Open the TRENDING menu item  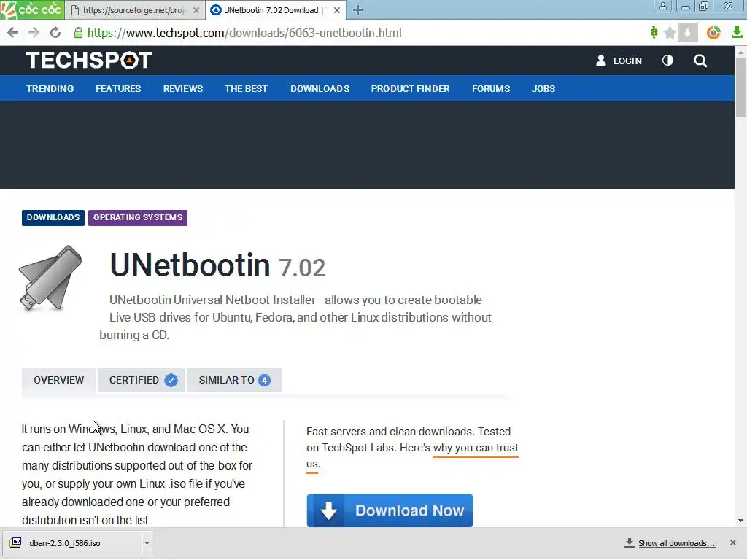point(50,88)
